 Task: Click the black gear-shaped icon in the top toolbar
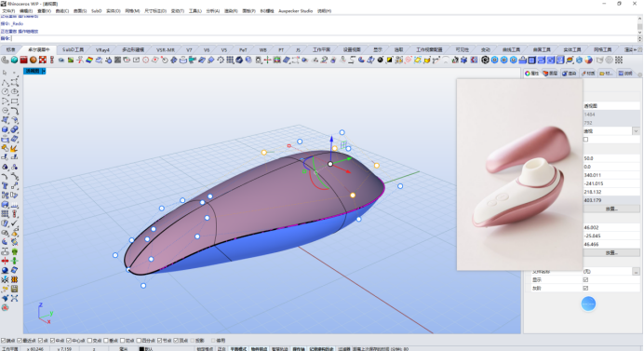pos(485,60)
